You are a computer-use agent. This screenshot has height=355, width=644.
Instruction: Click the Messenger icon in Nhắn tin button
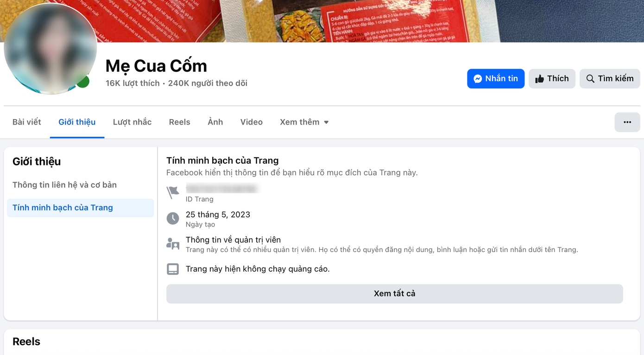tap(478, 79)
